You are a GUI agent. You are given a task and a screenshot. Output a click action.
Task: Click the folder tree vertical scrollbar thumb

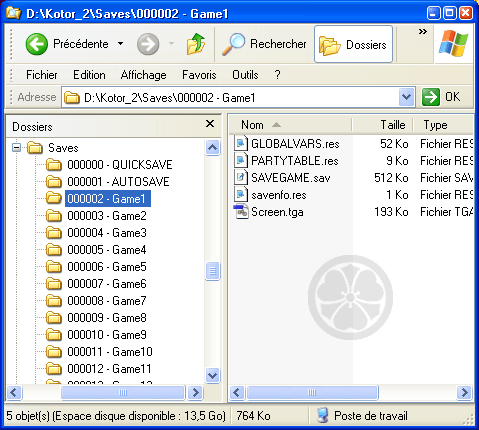coord(212,271)
